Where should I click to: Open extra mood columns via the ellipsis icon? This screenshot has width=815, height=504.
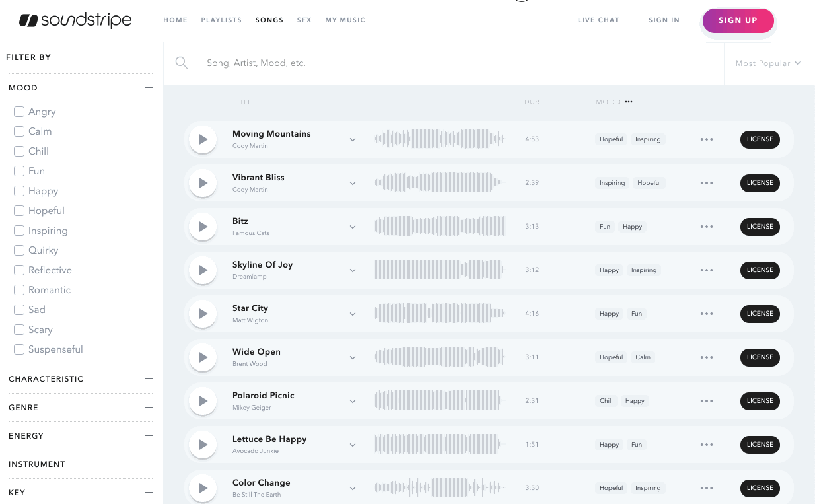[x=628, y=102]
